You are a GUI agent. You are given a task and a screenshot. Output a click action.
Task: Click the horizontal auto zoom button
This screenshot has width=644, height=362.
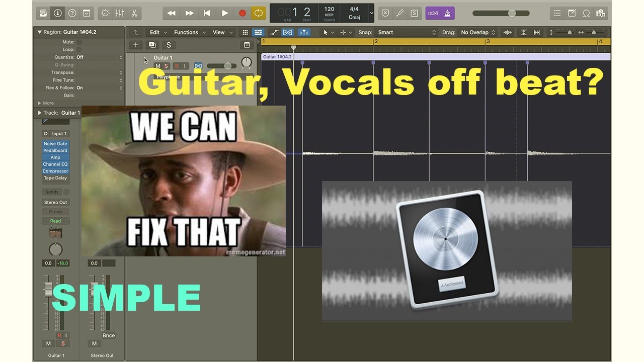coord(536,32)
